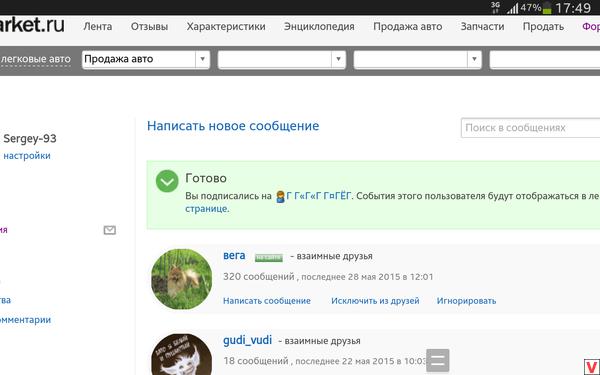
Task: Open the Запчасти menu item
Action: point(482,27)
